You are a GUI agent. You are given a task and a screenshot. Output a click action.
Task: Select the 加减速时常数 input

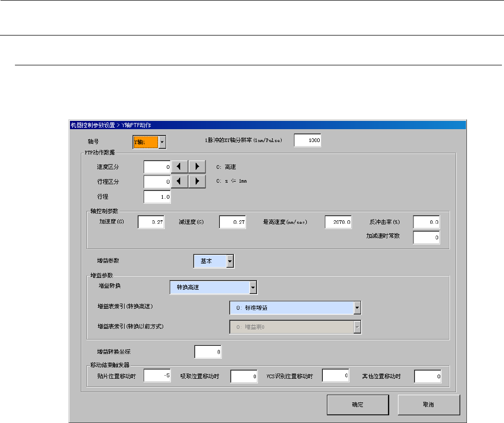pos(426,238)
